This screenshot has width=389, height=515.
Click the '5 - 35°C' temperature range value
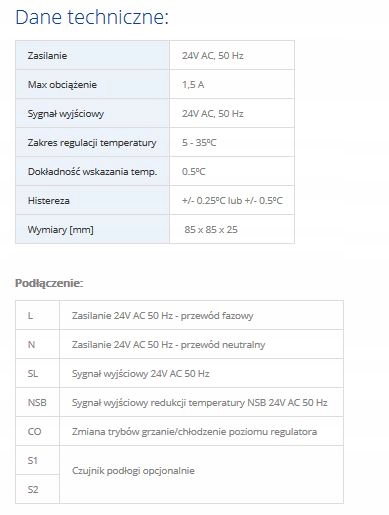[x=199, y=143]
